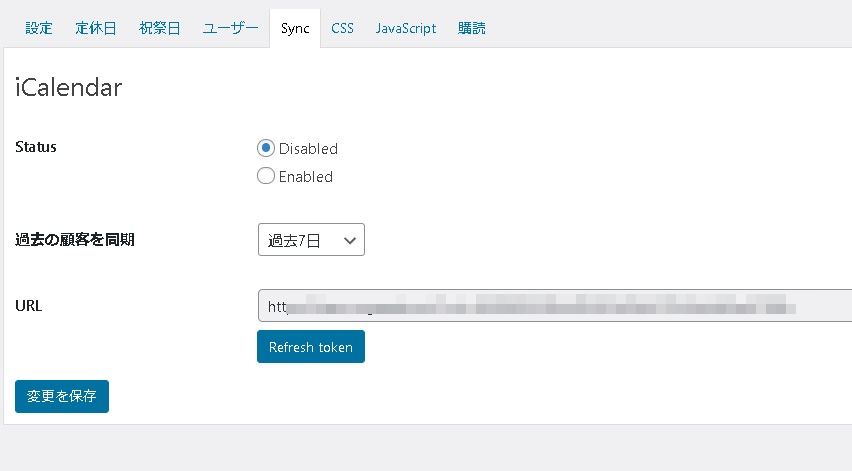Click the 'Enabled' label text
Screen dimensions: 852x471
[x=305, y=177]
